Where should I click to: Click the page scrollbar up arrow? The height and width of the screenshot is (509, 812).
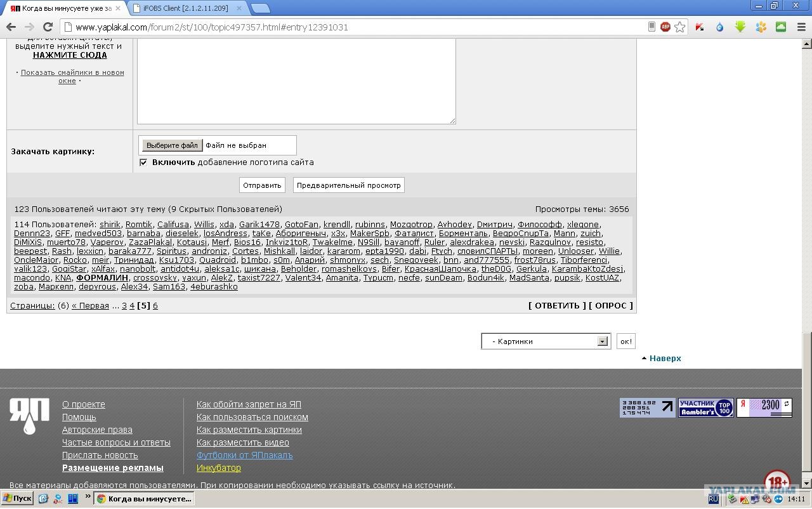click(x=807, y=44)
